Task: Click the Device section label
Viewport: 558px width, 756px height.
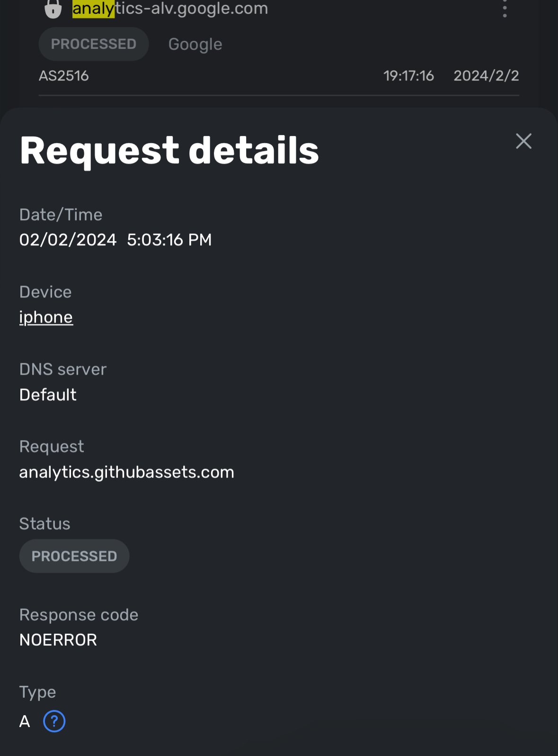Action: 45,292
